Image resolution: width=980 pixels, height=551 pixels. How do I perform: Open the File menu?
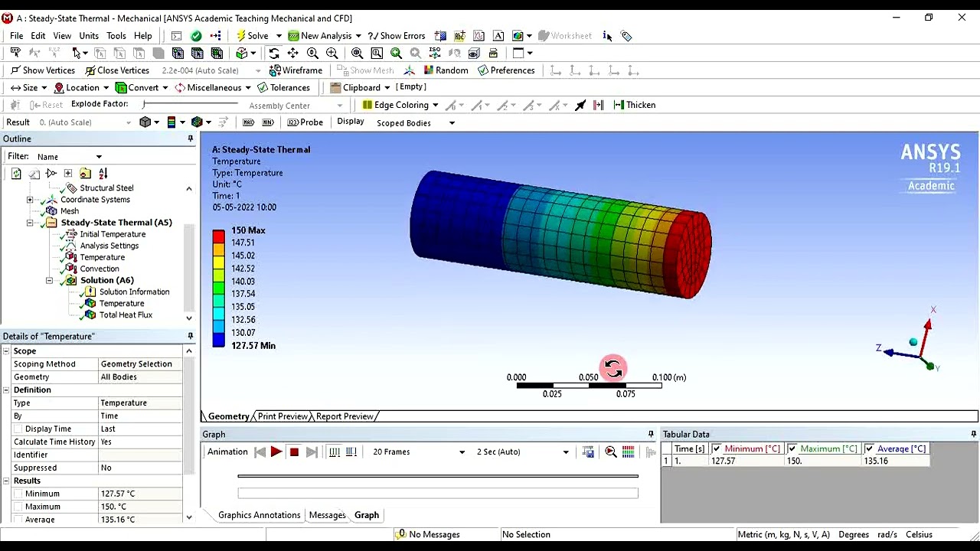[x=16, y=35]
